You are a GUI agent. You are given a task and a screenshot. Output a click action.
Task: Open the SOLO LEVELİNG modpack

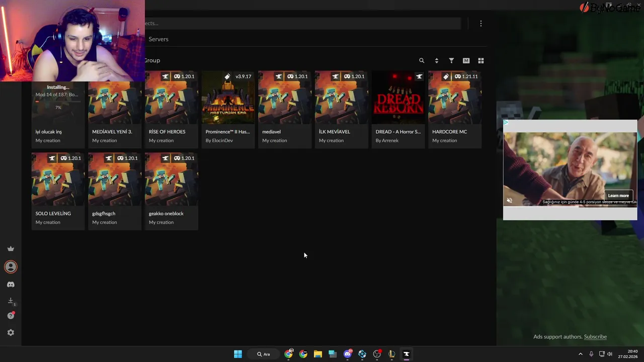pos(58,192)
